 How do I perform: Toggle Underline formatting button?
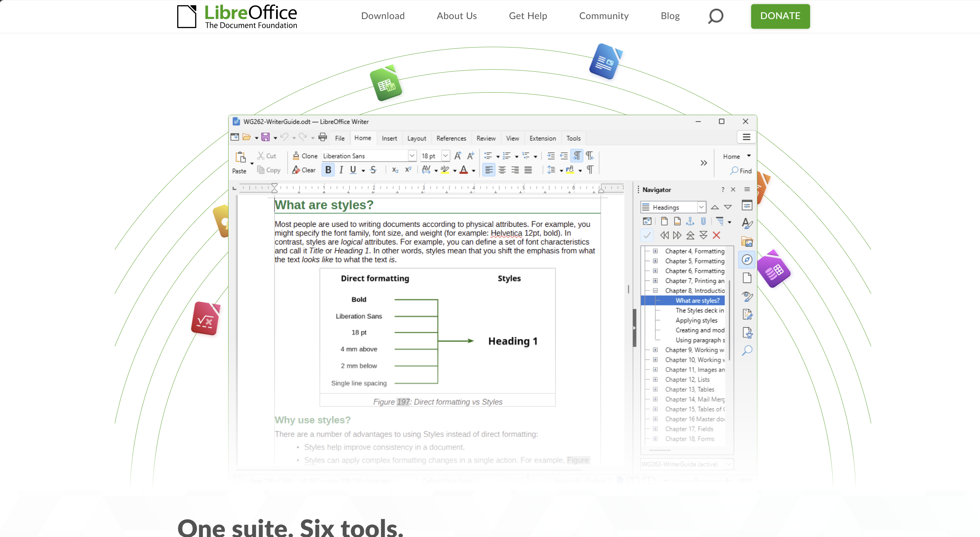click(x=353, y=170)
